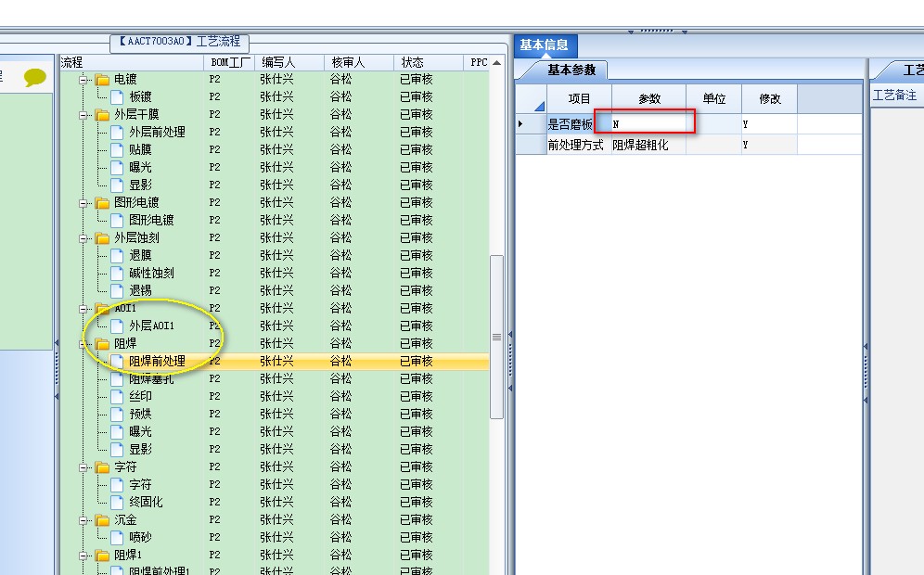This screenshot has width=924, height=575.
Task: Click the 阻焊1 folder icon
Action: coord(103,556)
